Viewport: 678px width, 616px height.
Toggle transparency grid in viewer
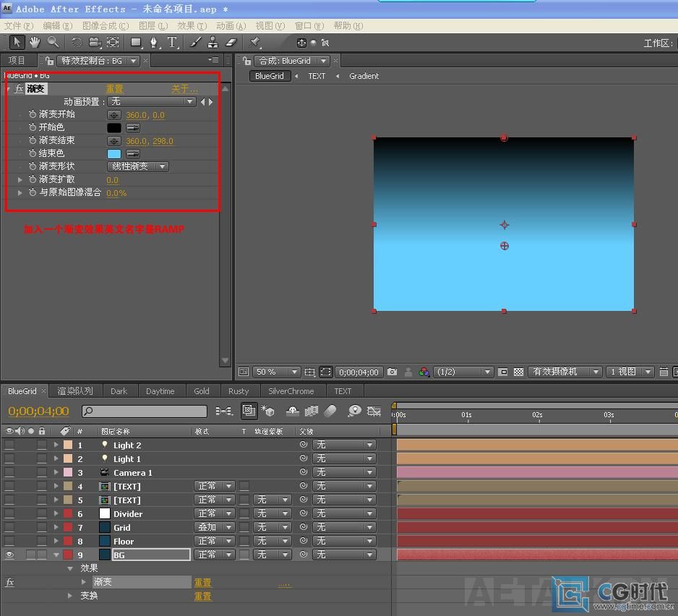tap(518, 372)
